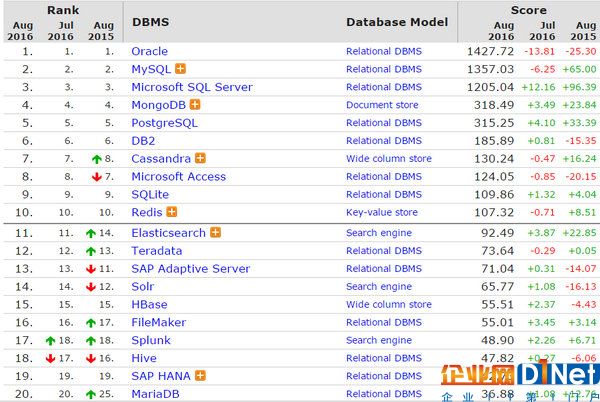This screenshot has width=600, height=402.
Task: Open the PostgreSQL link
Action: click(165, 123)
